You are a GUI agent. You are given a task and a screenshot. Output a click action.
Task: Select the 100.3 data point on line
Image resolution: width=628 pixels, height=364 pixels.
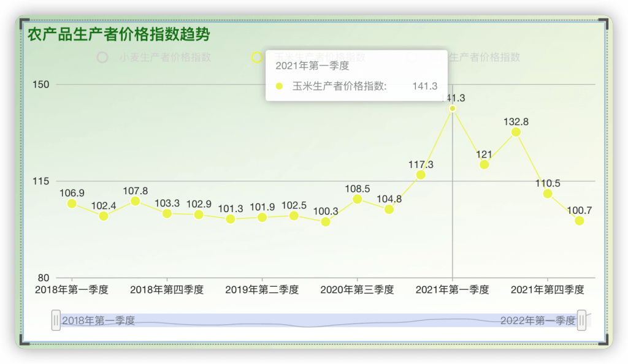coord(326,222)
